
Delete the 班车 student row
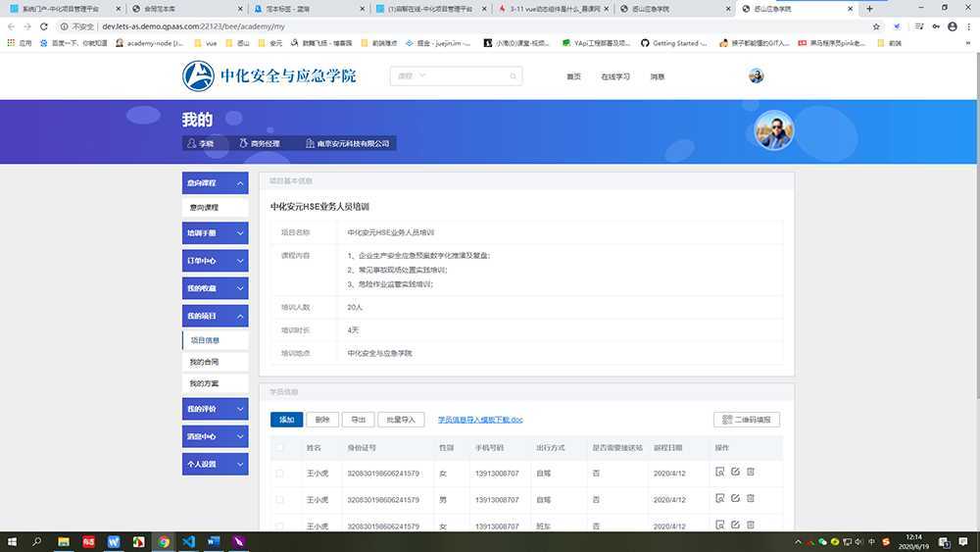pos(751,526)
